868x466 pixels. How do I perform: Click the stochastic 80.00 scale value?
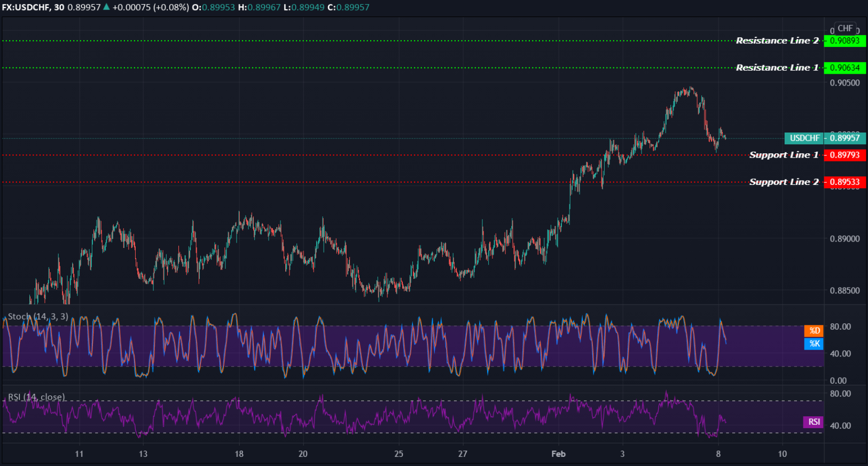pos(840,327)
